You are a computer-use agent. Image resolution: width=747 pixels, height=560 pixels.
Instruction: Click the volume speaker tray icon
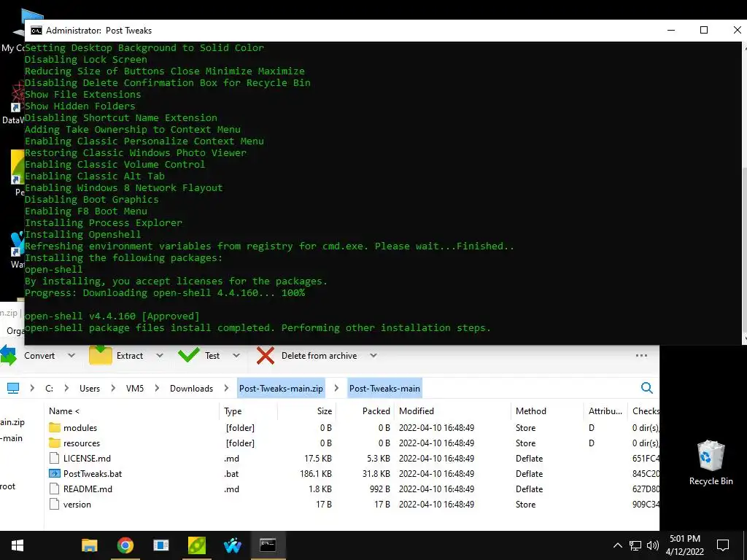[x=653, y=545]
